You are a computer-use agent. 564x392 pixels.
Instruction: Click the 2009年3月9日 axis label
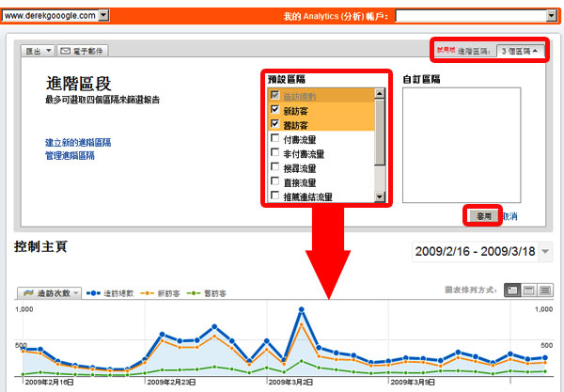[413, 382]
